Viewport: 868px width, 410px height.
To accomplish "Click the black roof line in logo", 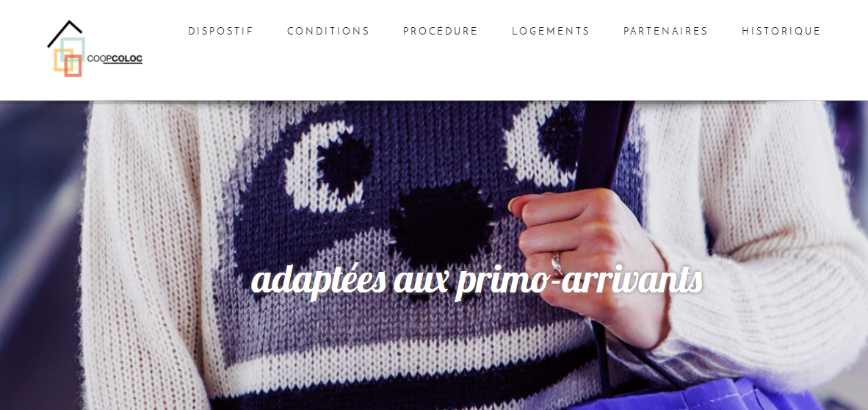I will (x=65, y=32).
